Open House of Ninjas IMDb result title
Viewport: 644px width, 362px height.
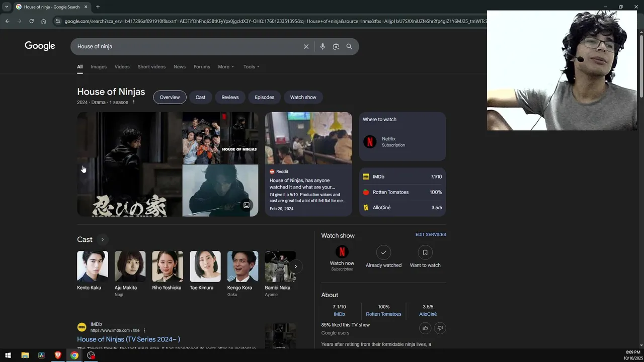(128, 339)
